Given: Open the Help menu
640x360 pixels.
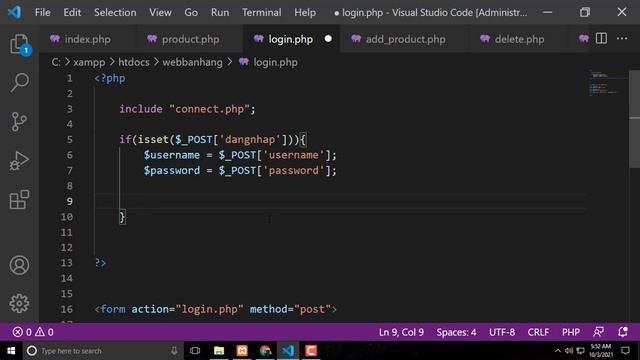Looking at the screenshot, I should click(305, 12).
